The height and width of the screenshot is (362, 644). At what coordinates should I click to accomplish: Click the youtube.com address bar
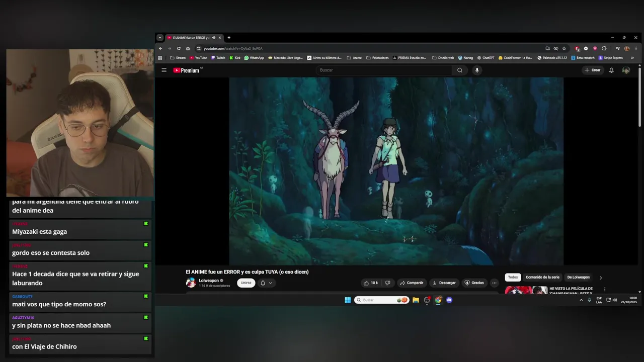tap(370, 49)
